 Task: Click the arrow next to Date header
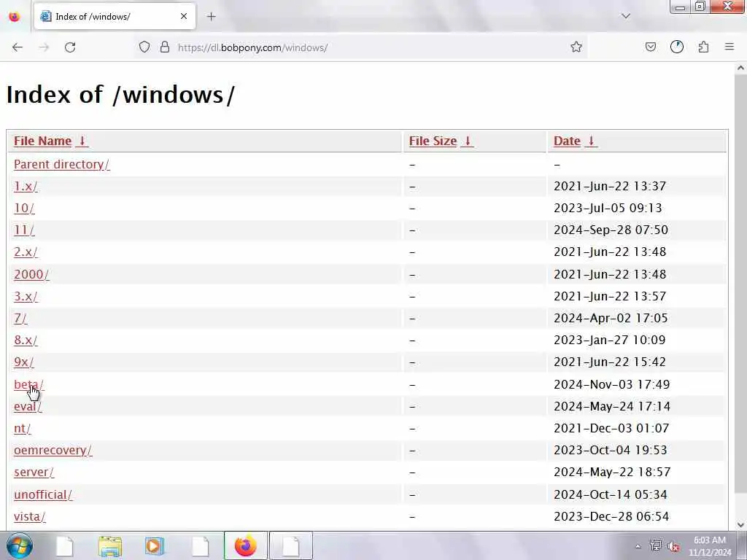click(x=591, y=141)
